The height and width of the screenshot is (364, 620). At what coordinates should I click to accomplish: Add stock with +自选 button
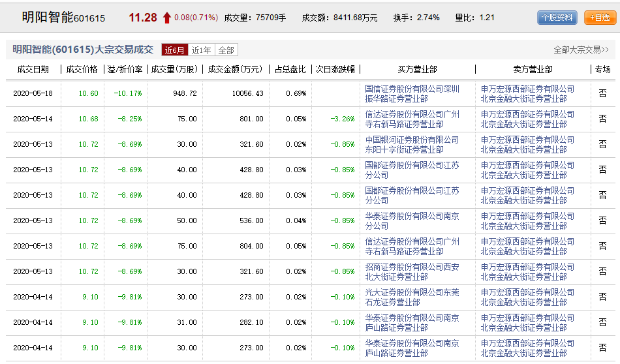tap(600, 18)
